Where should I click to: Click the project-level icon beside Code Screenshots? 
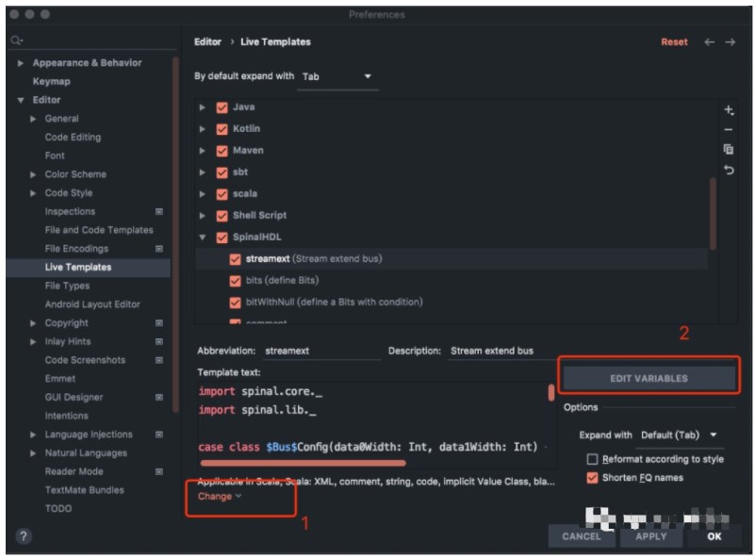159,360
